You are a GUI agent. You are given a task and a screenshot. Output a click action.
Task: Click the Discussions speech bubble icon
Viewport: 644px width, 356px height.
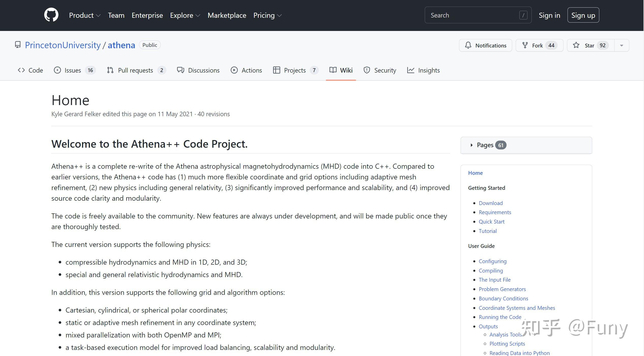181,70
